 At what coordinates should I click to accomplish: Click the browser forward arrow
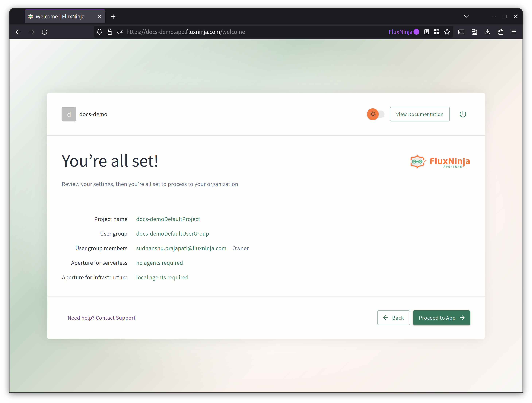click(x=31, y=32)
